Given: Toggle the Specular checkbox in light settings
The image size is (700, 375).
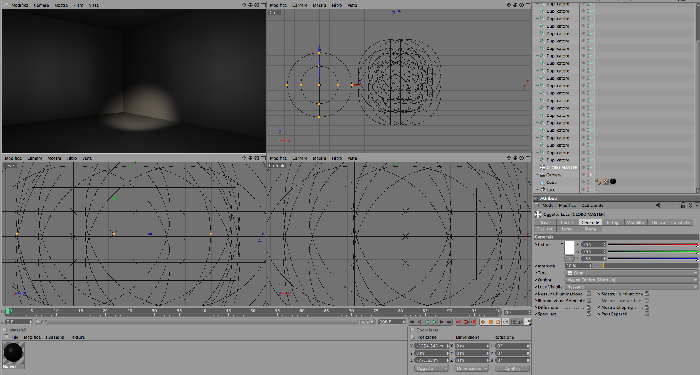Looking at the screenshot, I should [x=589, y=314].
